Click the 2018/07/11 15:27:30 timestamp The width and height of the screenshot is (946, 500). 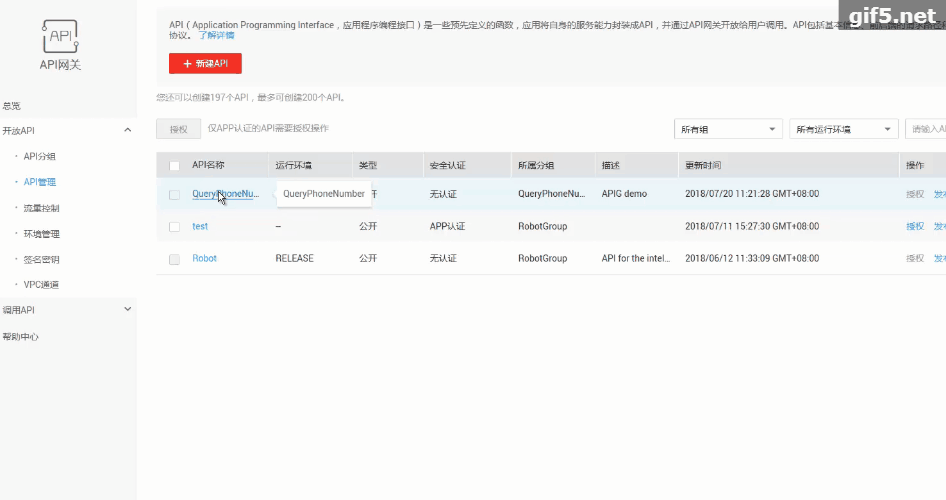coord(752,226)
